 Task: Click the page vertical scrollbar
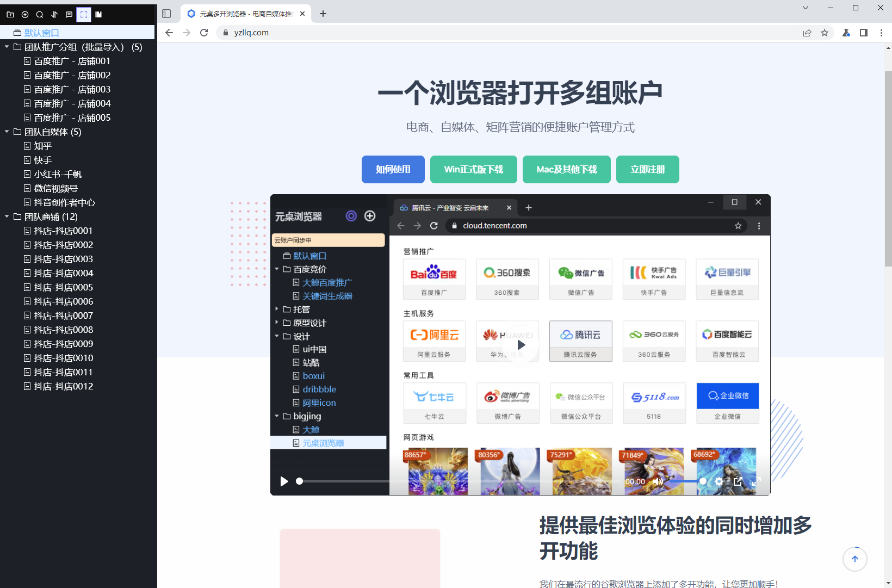point(888,169)
